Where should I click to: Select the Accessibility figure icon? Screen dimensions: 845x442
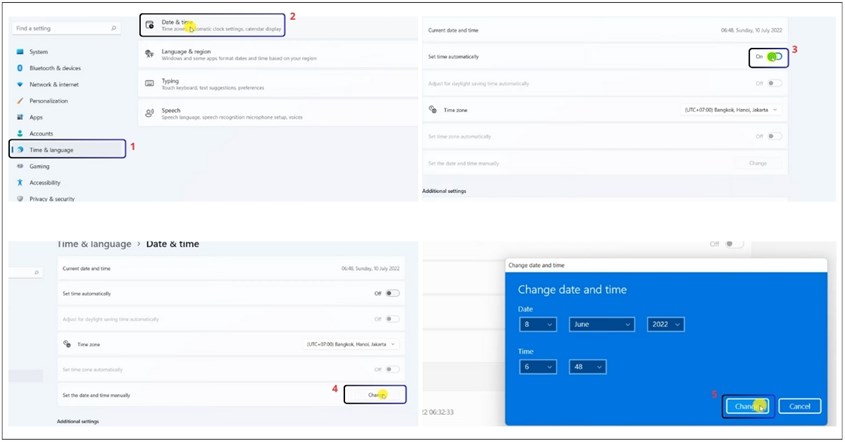[x=20, y=183]
